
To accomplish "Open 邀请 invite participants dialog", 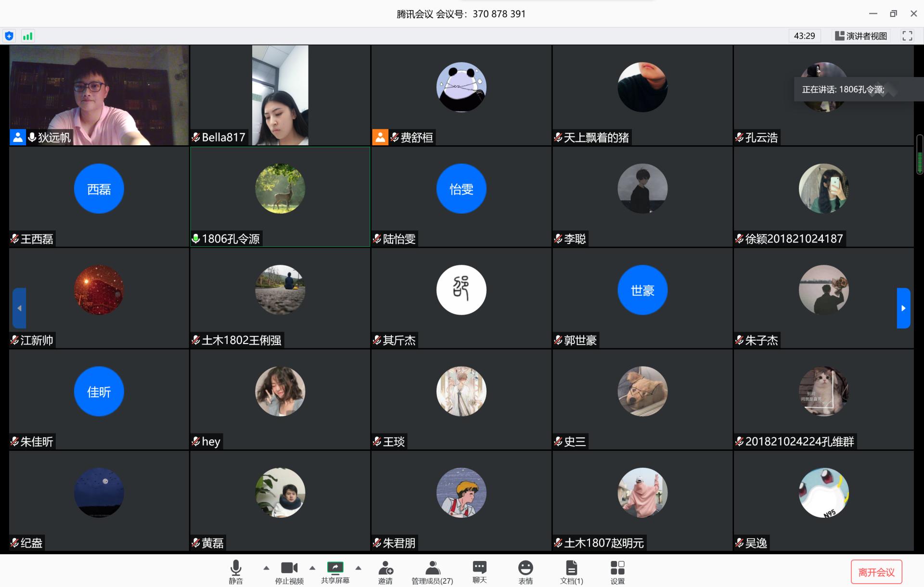I will [385, 571].
